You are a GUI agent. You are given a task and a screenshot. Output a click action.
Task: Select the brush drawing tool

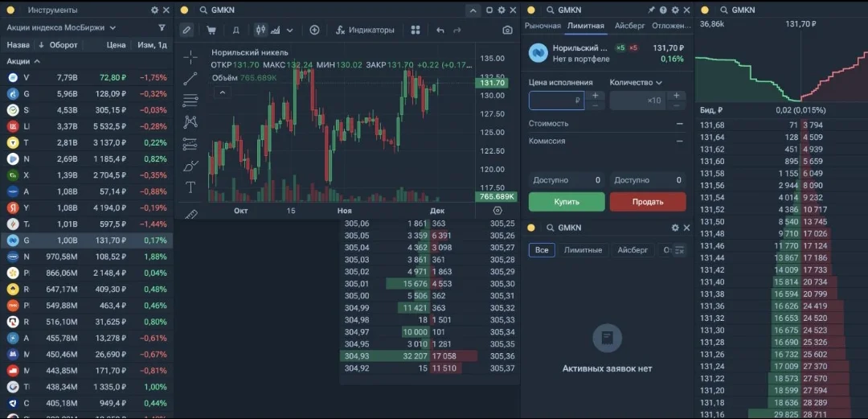point(190,166)
